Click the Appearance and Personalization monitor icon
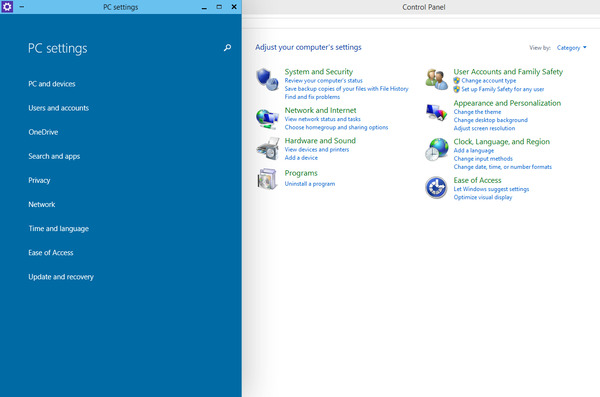 [437, 113]
